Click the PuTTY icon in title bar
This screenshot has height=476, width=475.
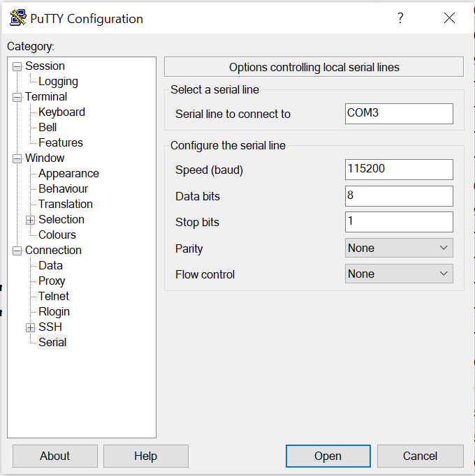(x=17, y=18)
